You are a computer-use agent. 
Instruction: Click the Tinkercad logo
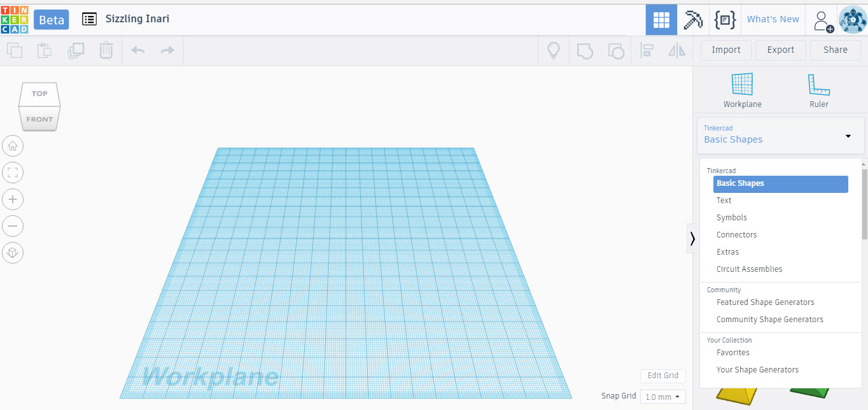[14, 19]
